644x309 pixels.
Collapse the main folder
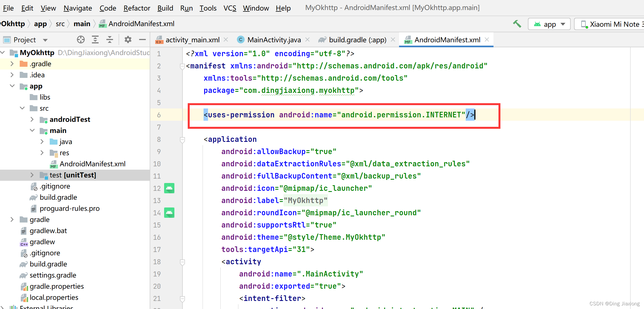32,130
